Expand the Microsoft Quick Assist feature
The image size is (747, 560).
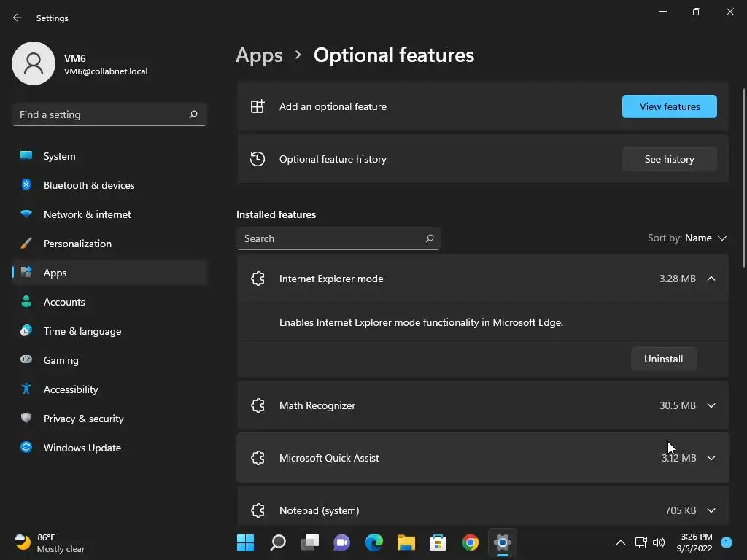[x=711, y=458]
